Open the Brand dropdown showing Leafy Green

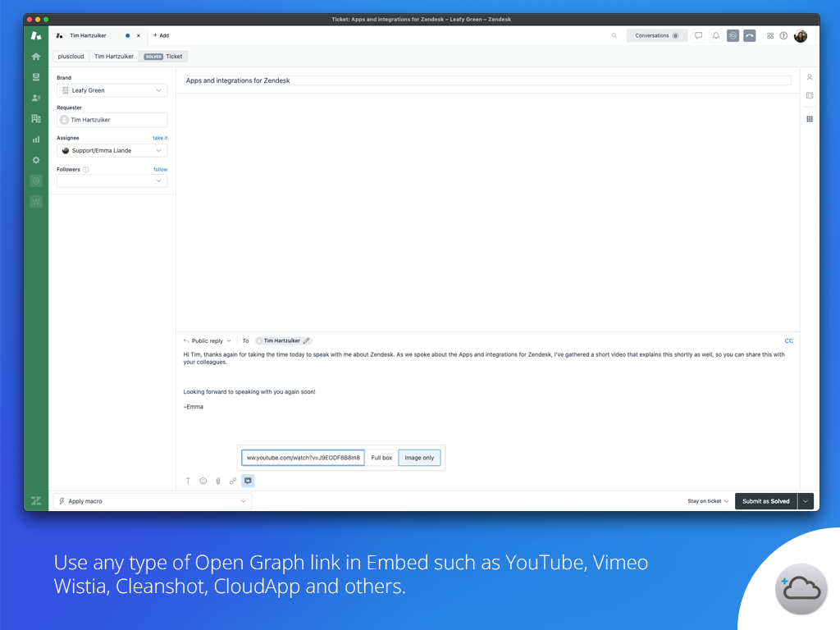pos(112,89)
